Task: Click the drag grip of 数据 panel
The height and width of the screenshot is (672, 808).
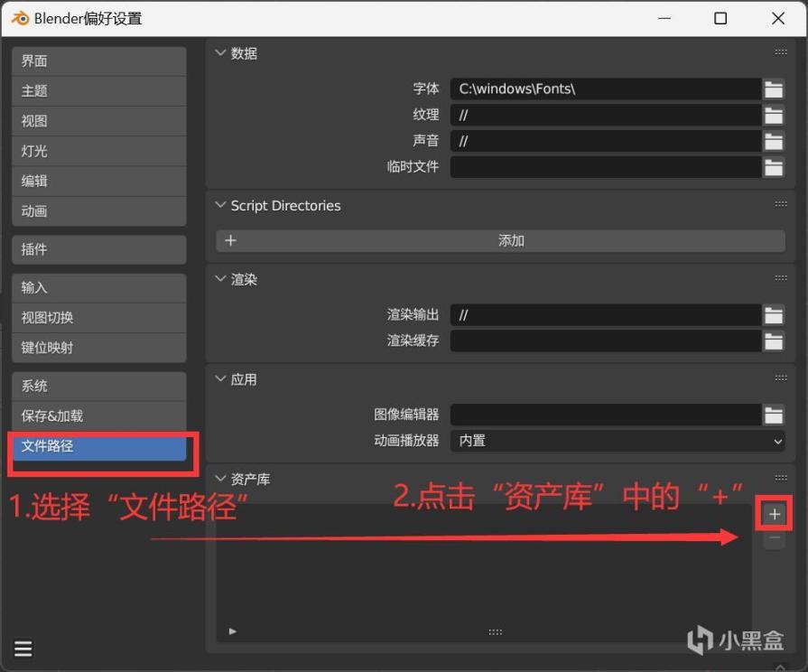Action: [781, 52]
